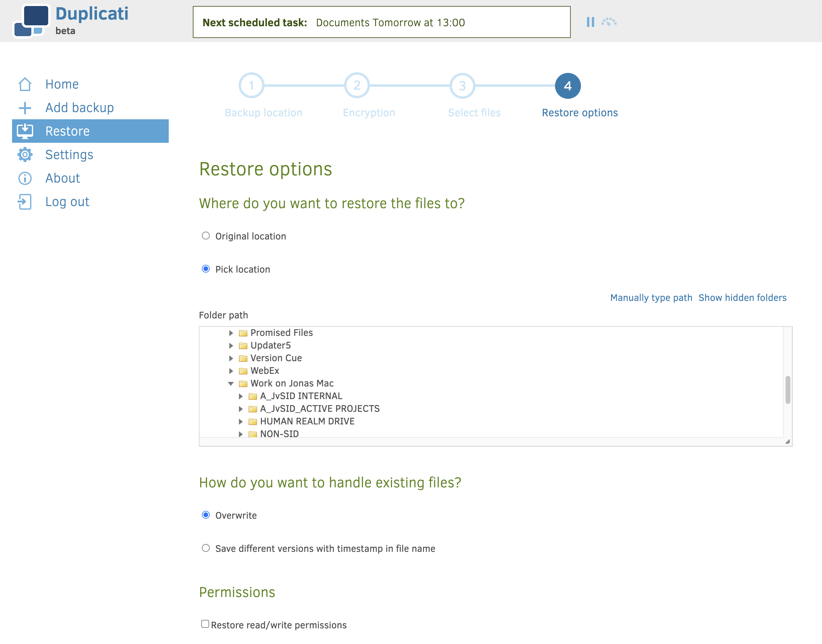Expand the NON-SID folder arrow

tap(241, 434)
